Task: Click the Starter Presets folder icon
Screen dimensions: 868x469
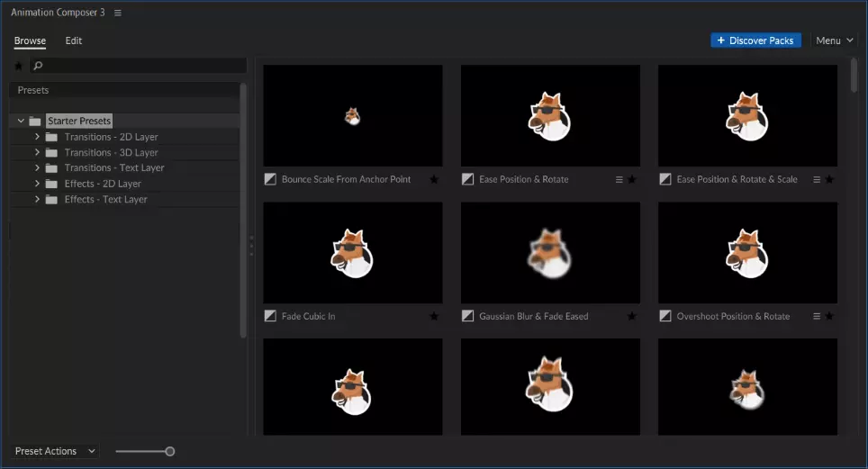Action: [x=35, y=121]
